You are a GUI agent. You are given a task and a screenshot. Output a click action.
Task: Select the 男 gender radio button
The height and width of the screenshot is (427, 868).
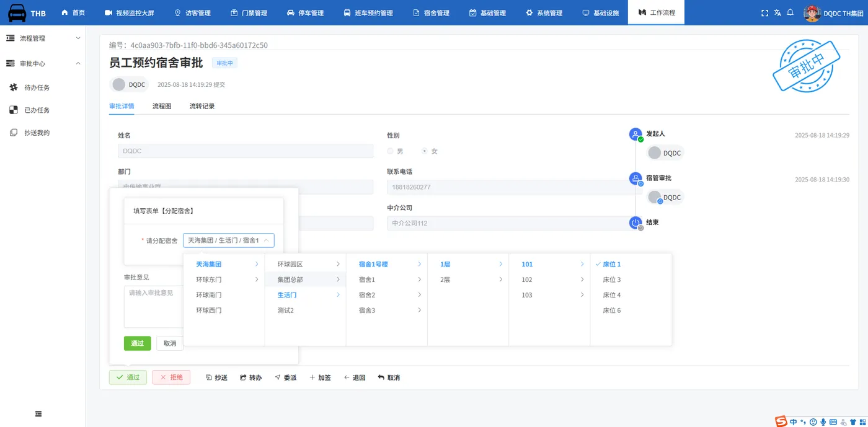pos(390,151)
